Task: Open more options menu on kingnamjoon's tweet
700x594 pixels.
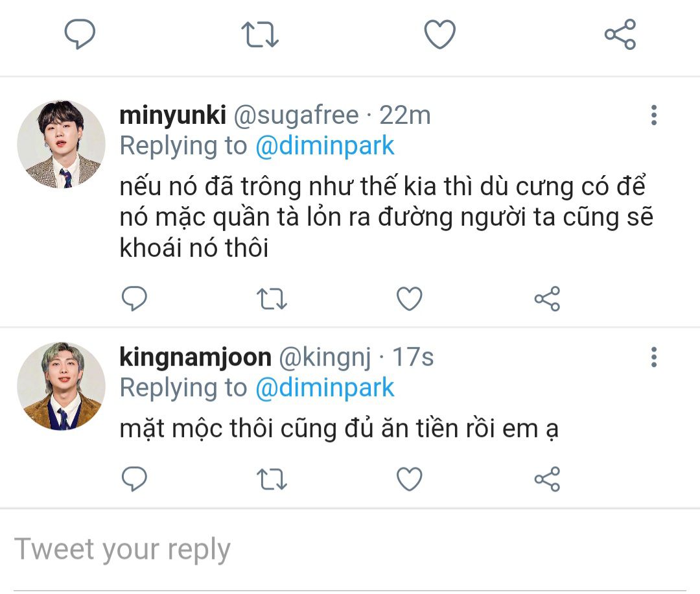Action: point(653,357)
